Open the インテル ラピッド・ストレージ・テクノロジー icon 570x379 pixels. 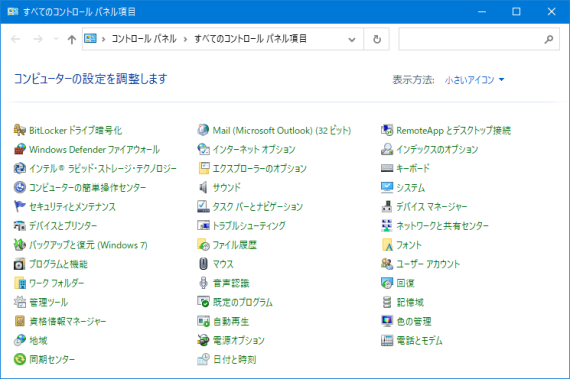coord(20,168)
